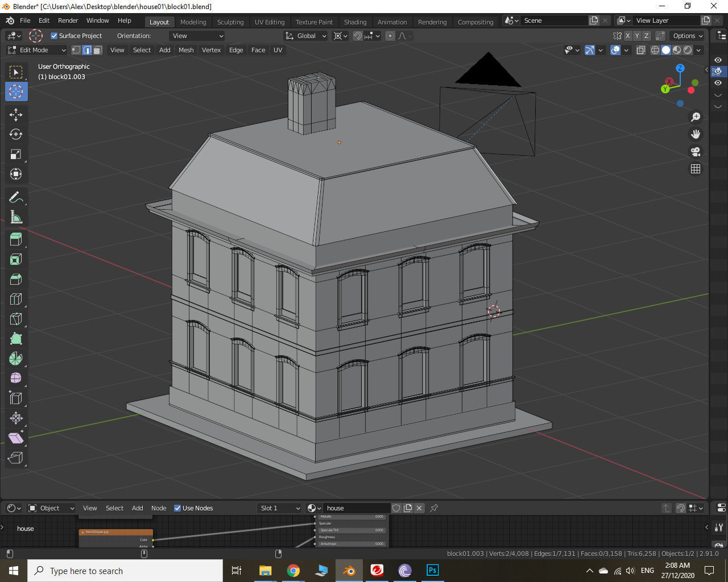Viewport: 728px width, 582px height.
Task: Open the Vertex menu
Action: point(211,50)
